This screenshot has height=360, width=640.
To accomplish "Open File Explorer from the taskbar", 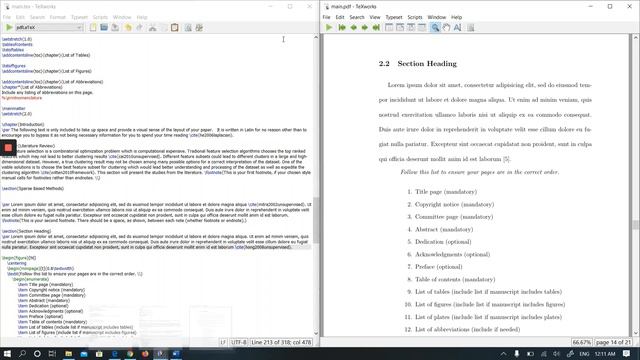I will 68,353.
